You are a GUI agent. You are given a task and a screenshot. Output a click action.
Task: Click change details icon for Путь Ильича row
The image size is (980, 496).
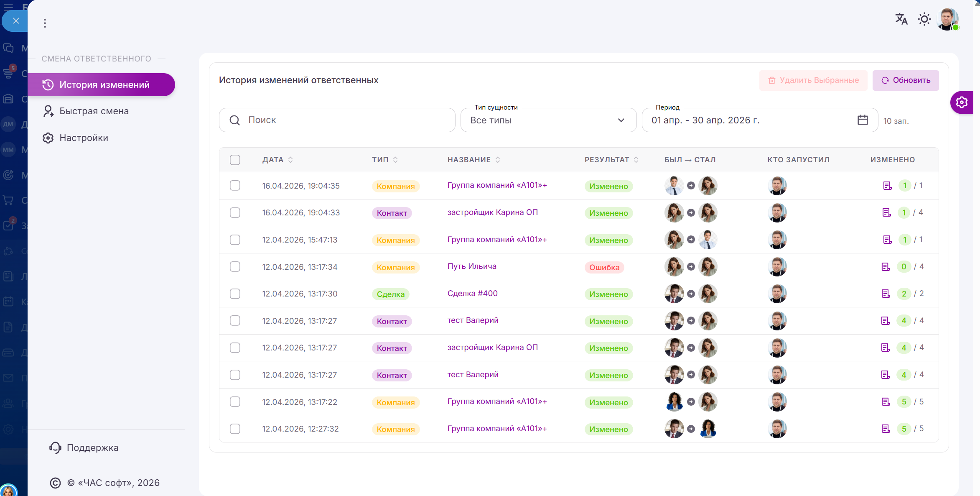coord(886,267)
